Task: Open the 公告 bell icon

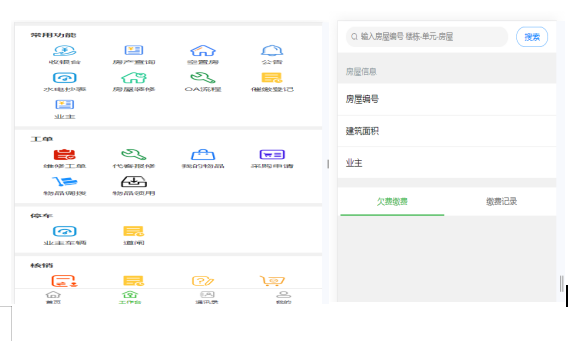Action: [x=272, y=50]
